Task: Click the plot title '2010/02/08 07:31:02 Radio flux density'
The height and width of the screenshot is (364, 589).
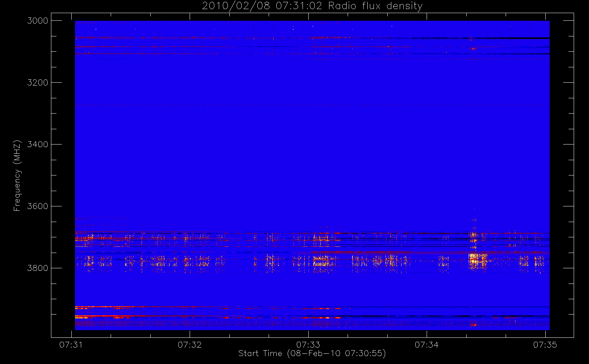Action: click(x=312, y=6)
